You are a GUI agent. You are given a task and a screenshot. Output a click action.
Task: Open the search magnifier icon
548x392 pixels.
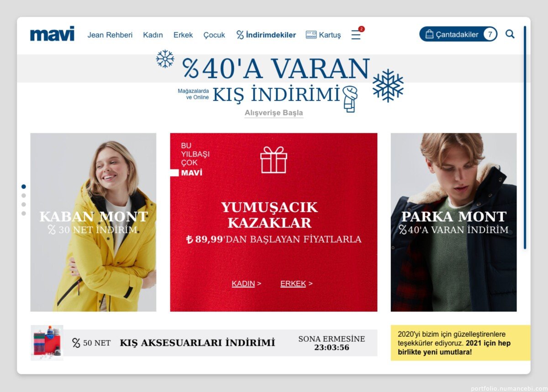pyautogui.click(x=510, y=34)
